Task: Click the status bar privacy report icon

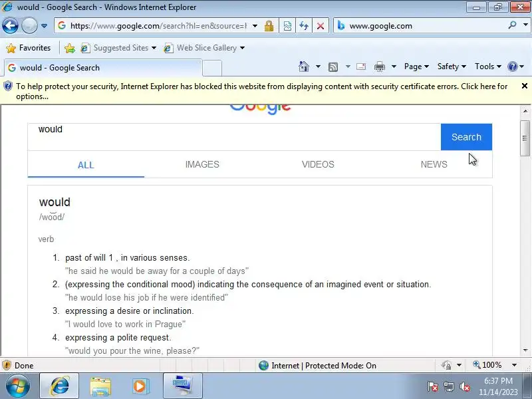Action: (x=446, y=365)
